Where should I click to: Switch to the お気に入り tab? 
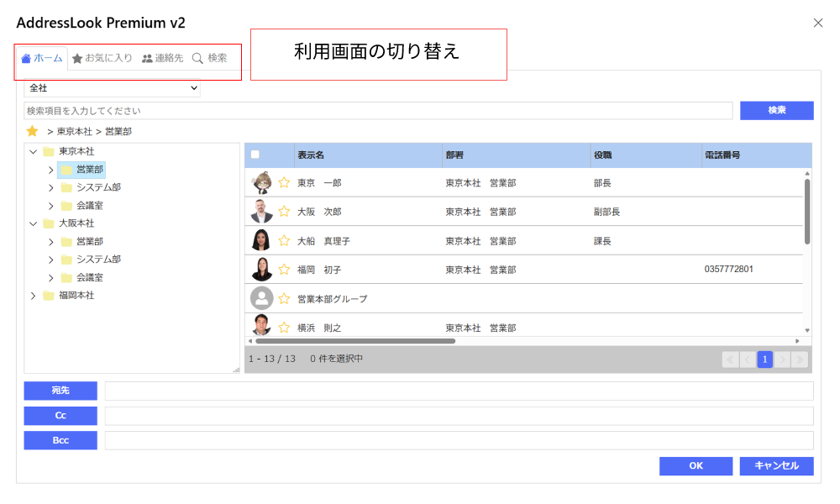(102, 58)
